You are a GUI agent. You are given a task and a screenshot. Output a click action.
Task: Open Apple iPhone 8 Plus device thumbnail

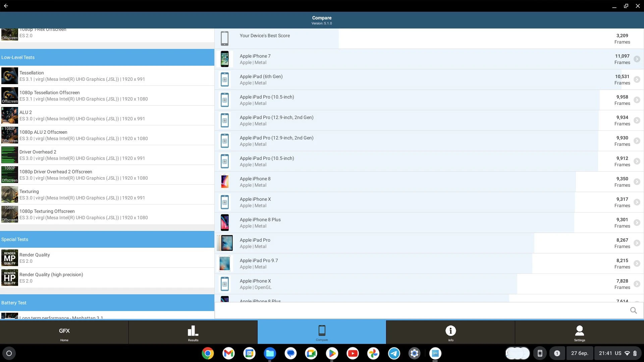pyautogui.click(x=225, y=223)
